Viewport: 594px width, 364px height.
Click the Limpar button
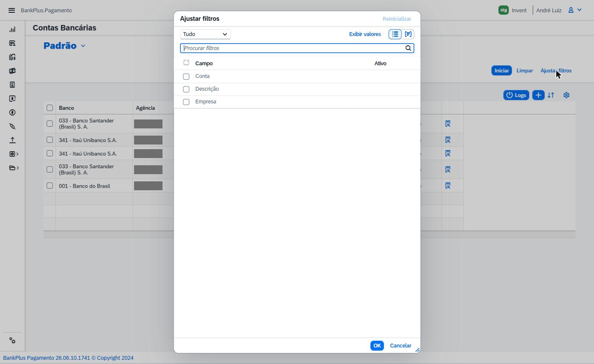point(525,71)
